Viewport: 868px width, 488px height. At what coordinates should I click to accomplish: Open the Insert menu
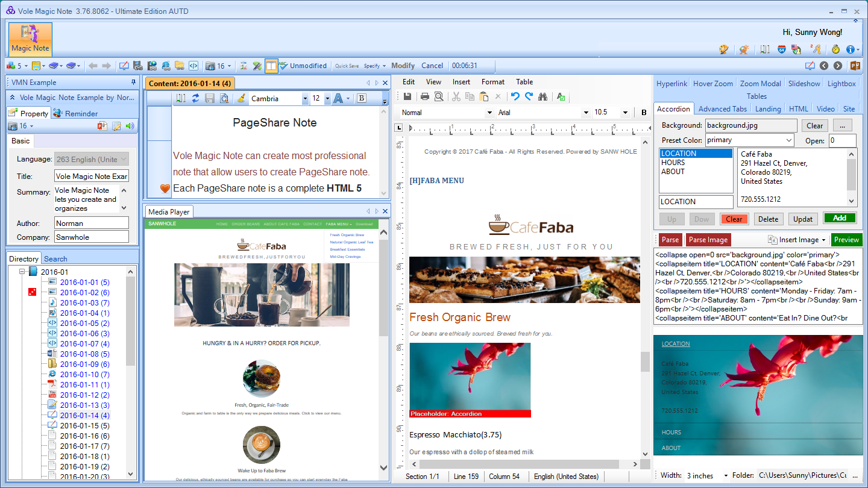pyautogui.click(x=461, y=82)
